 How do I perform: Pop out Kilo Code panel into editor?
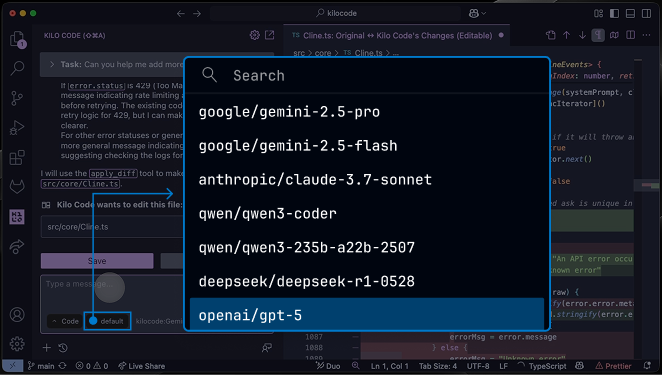[x=269, y=35]
